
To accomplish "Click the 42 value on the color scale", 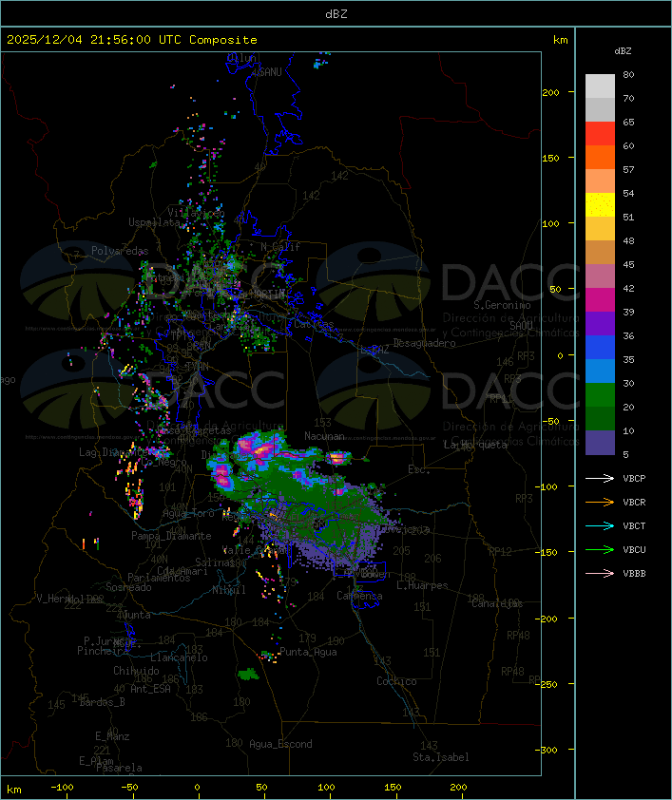I will (628, 288).
